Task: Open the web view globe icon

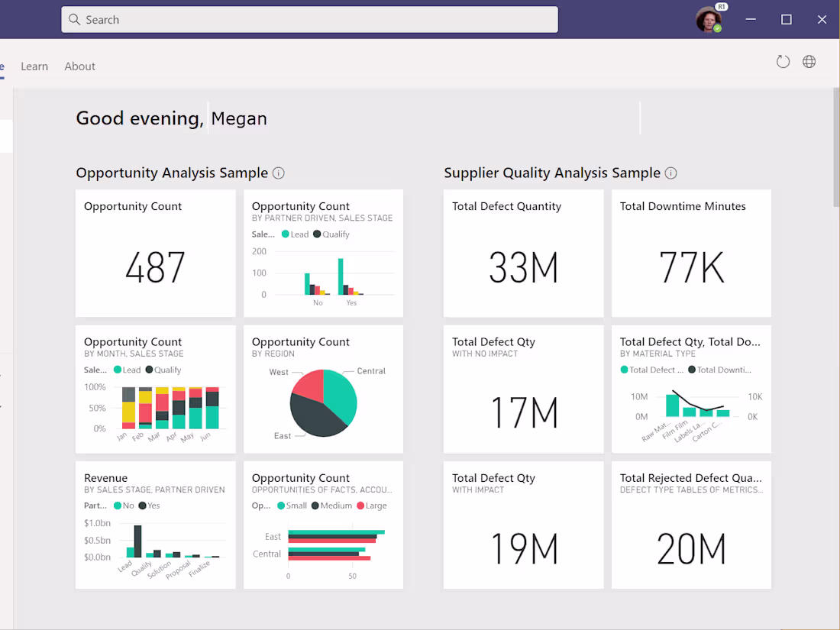Action: click(809, 61)
